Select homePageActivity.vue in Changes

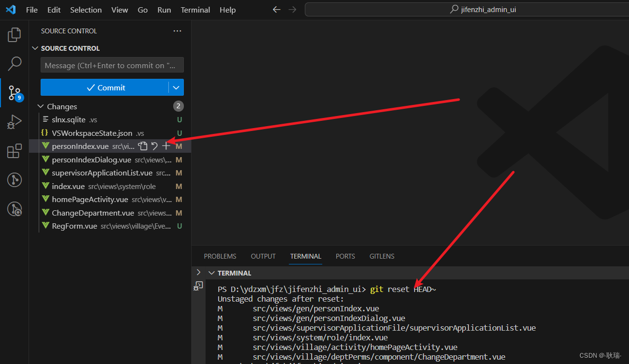(110, 199)
